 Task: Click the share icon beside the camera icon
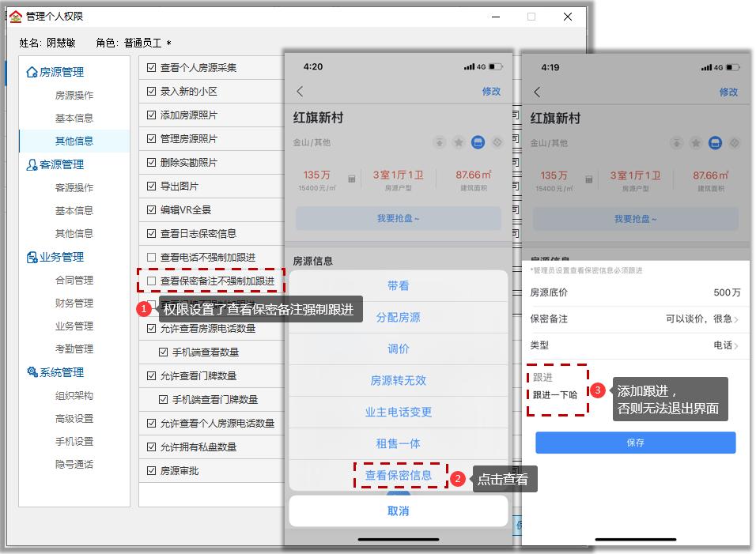(x=735, y=142)
